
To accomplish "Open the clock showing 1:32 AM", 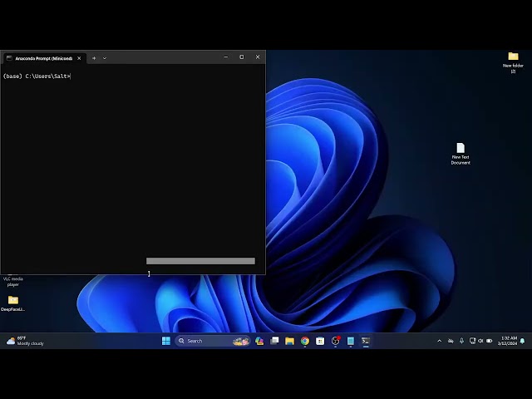I will point(507,341).
